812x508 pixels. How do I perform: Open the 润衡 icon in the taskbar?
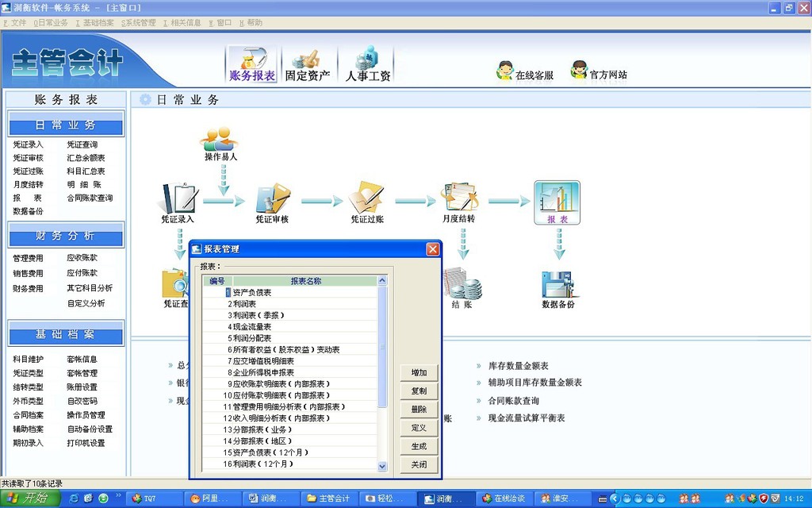point(270,498)
